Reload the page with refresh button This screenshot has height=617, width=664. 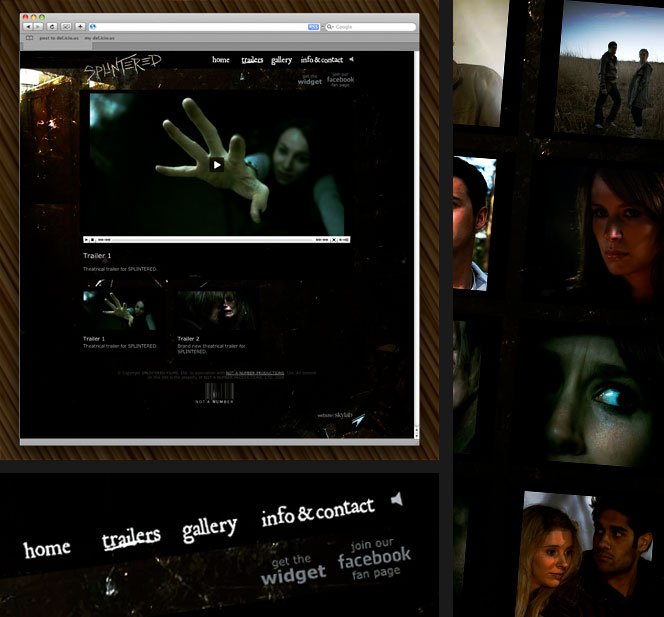52,26
